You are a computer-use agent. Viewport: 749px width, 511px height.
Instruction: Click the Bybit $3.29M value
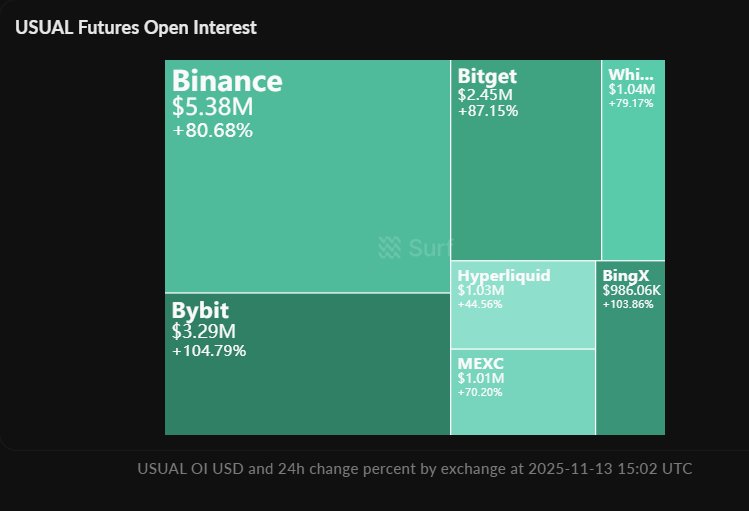pos(204,331)
